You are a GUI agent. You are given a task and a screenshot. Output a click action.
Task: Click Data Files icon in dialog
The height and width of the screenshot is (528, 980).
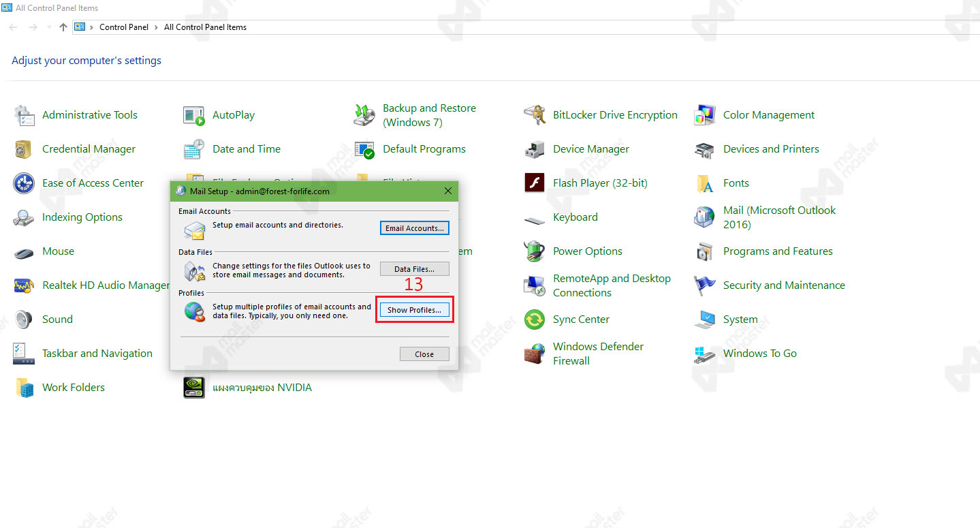tap(194, 272)
